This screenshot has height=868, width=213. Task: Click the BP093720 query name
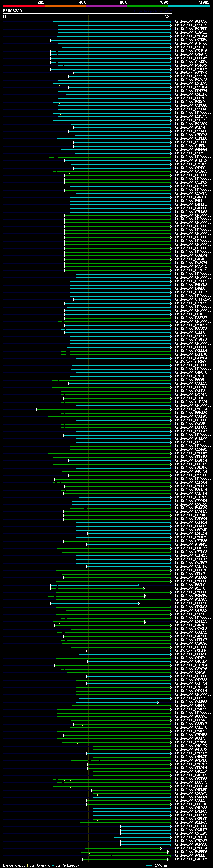pyautogui.click(x=12, y=11)
